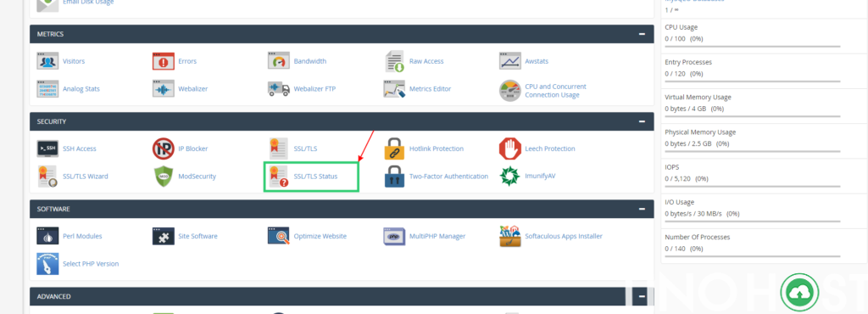Click the "0 / 5,120" IOPS value
Screen dimensions: 868x314
[x=678, y=178]
